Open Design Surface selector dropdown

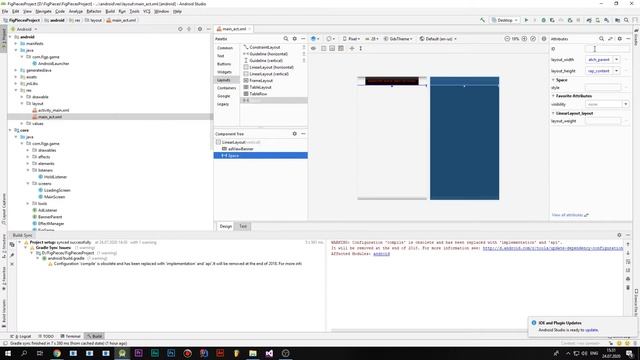click(x=315, y=39)
